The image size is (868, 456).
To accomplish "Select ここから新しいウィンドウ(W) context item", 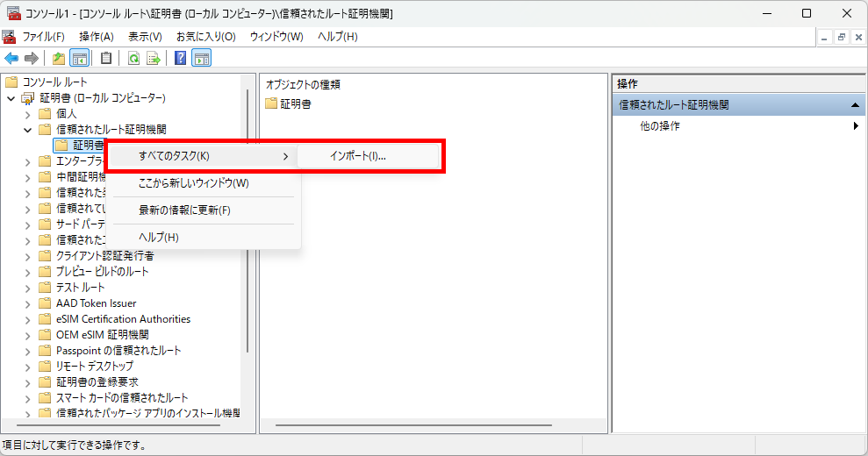I will click(x=204, y=183).
